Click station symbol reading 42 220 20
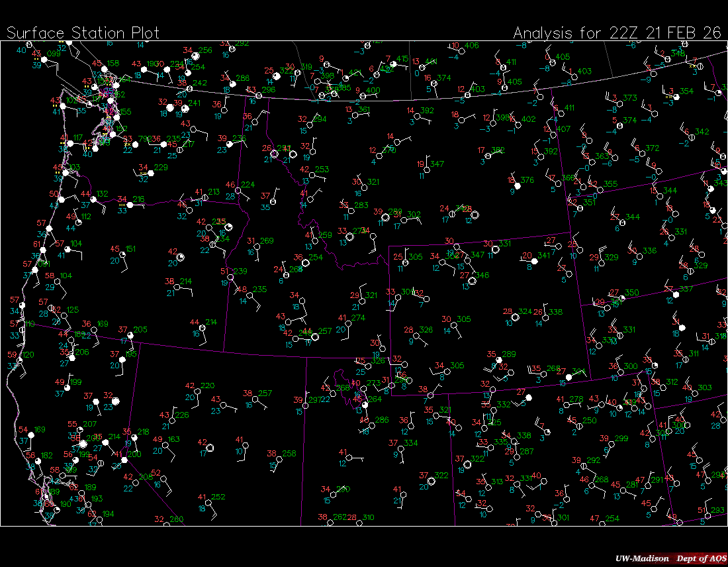The width and height of the screenshot is (728, 567). tap(199, 391)
